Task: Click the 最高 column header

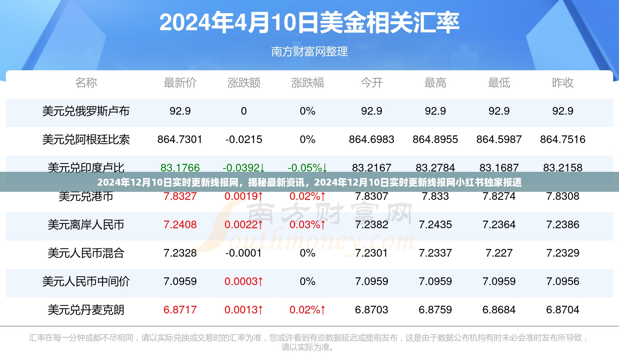Action: point(435,83)
